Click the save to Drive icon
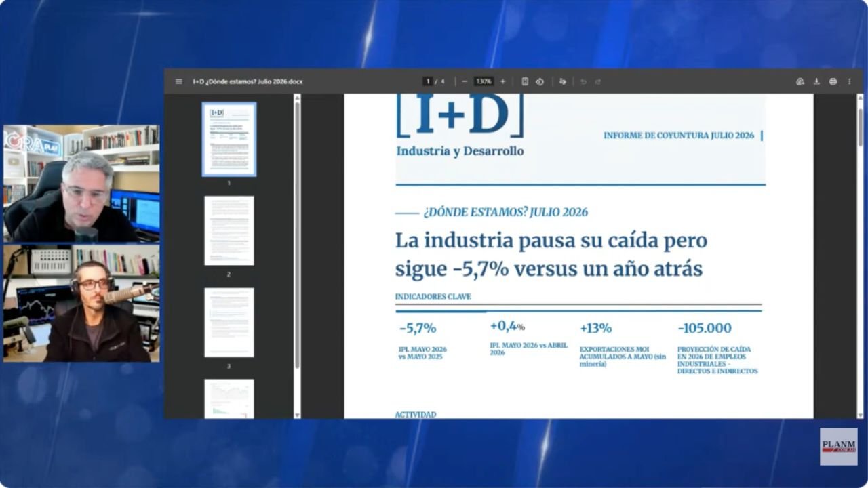The image size is (868, 488). point(800,81)
